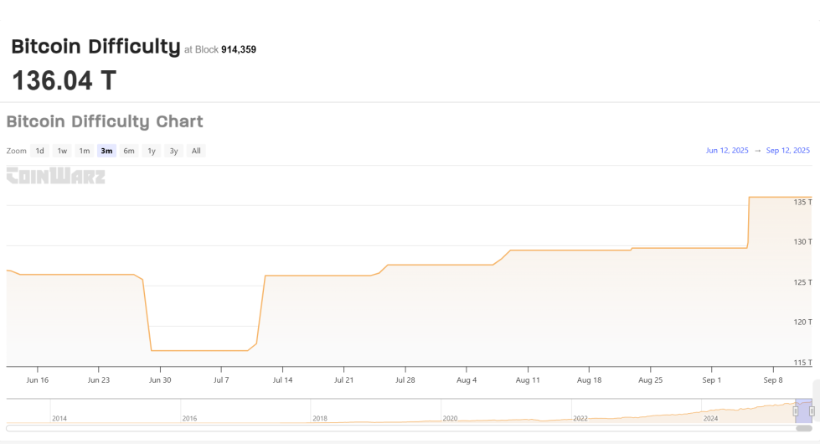Viewport: 839px width, 447px height.
Task: Switch zoom range to 1m
Action: tap(84, 151)
